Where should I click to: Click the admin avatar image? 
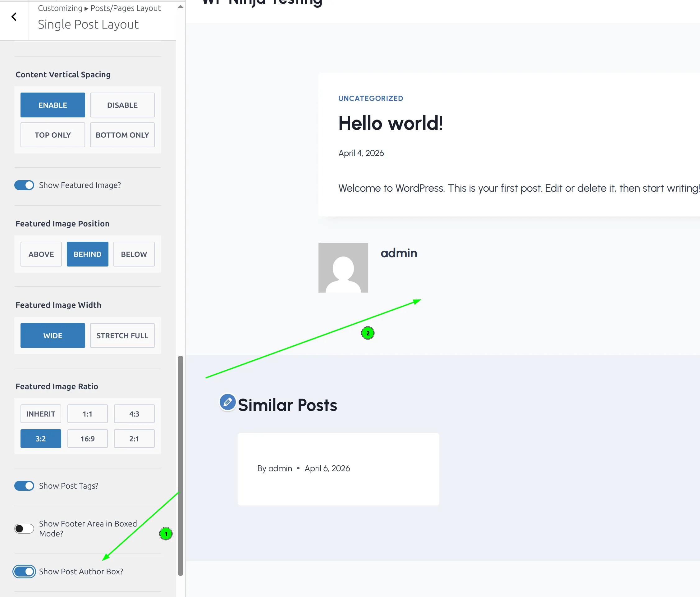(x=343, y=267)
